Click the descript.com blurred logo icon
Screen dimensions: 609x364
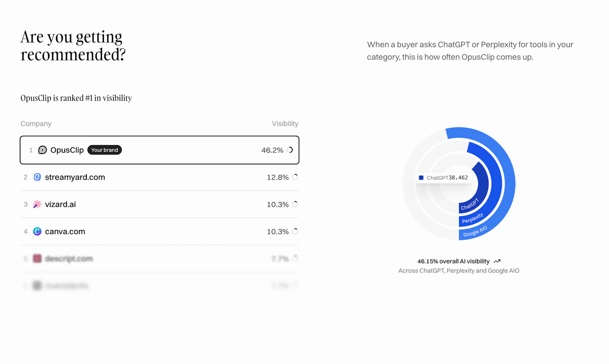(x=37, y=259)
